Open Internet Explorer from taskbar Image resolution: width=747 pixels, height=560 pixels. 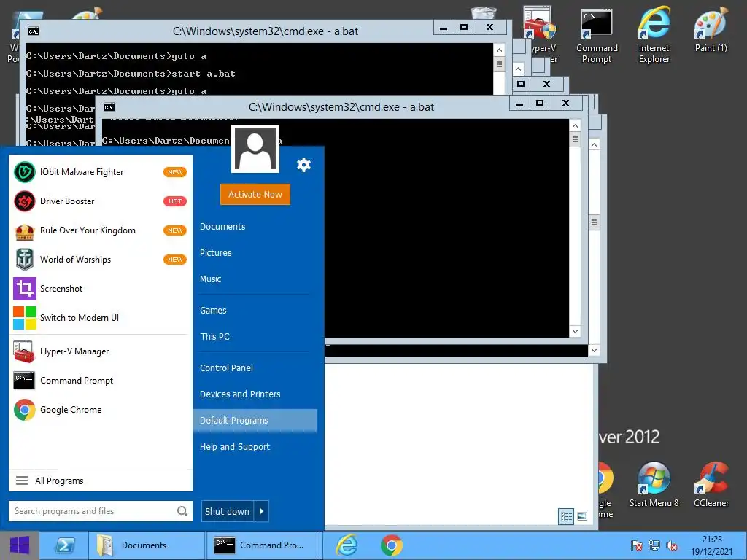click(x=347, y=545)
